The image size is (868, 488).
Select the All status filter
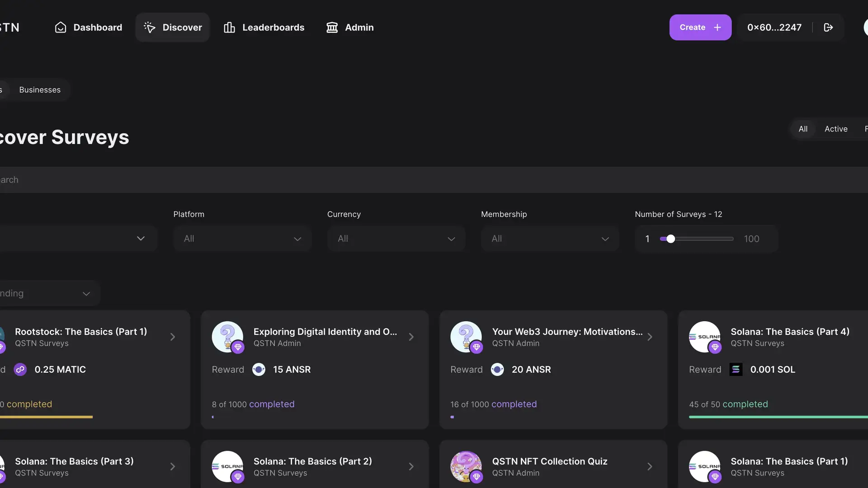[803, 129]
